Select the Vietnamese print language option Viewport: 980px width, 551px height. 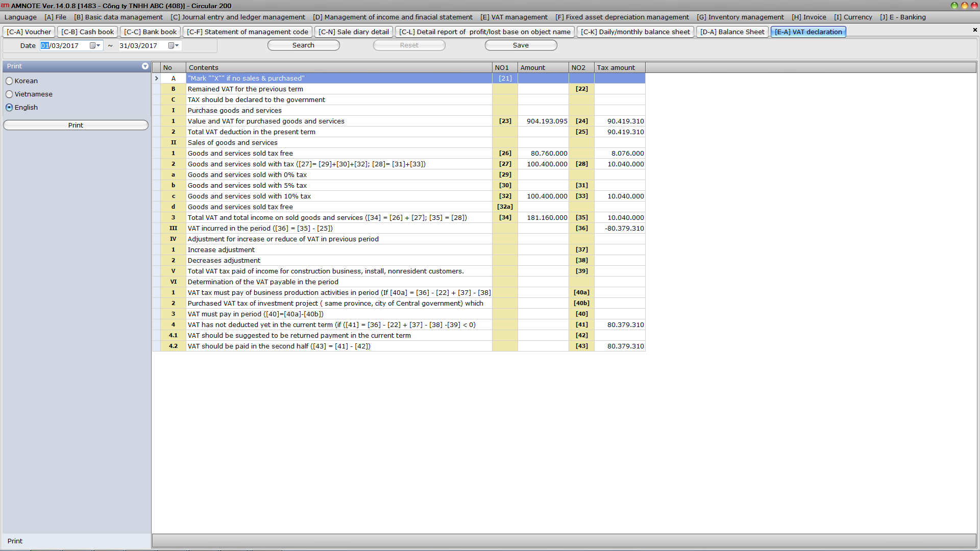point(9,94)
